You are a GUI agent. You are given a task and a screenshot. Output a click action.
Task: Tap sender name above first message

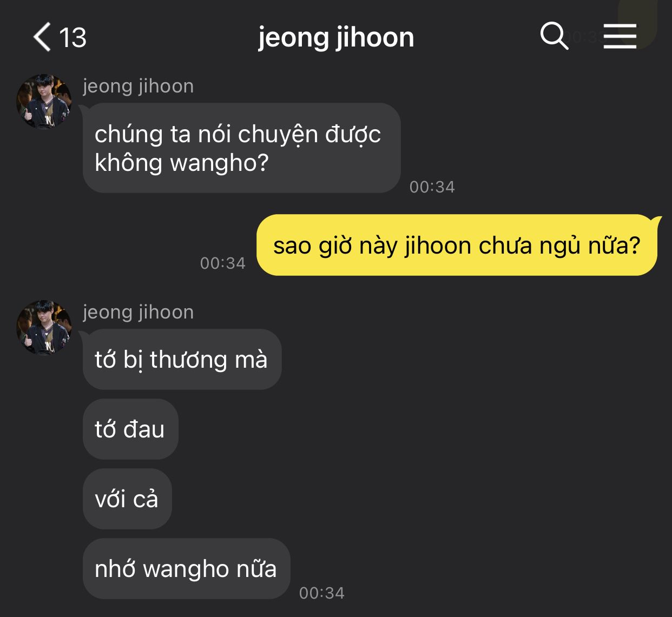click(138, 87)
